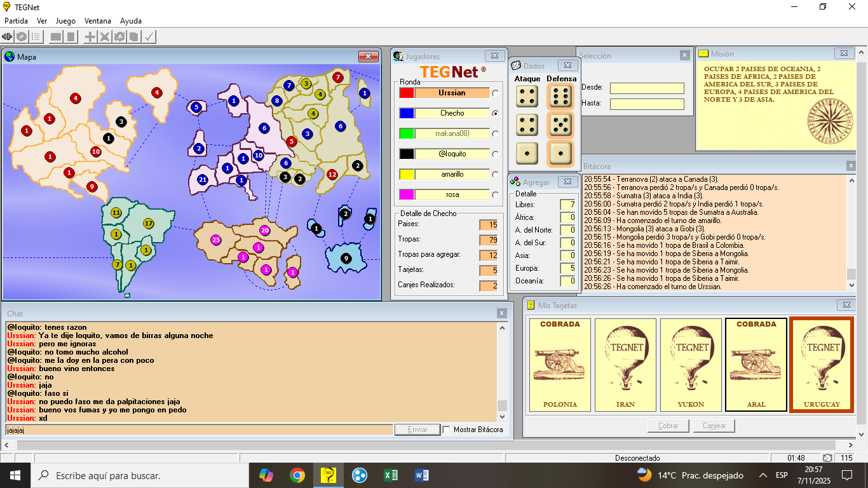Click the checkmark icon in the toolbar
Image resolution: width=868 pixels, height=488 pixels.
pos(149,37)
